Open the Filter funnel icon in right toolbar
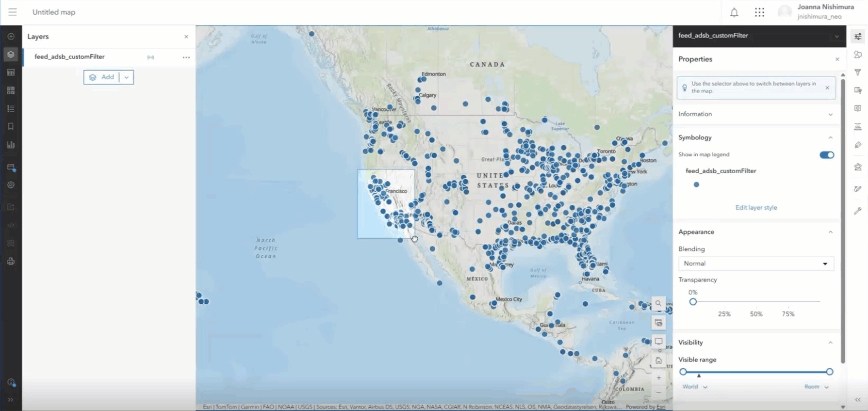The height and width of the screenshot is (411, 868). tap(857, 72)
